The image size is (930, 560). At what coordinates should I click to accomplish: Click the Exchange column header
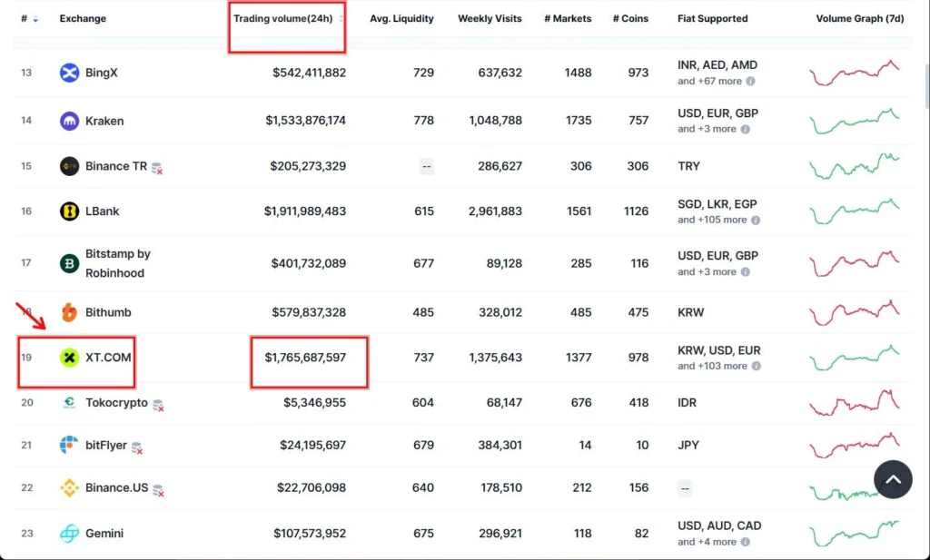[83, 19]
